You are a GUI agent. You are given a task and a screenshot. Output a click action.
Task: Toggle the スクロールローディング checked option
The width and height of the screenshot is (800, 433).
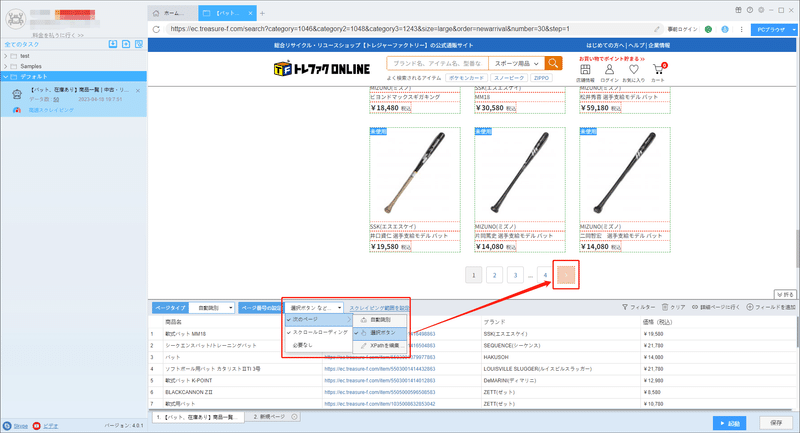click(x=319, y=332)
